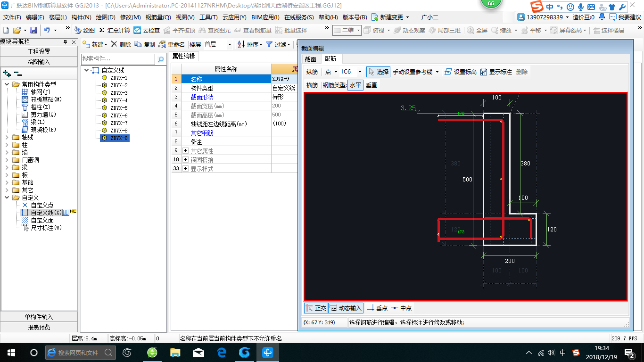Collapse the 自定义 folder
The image size is (644, 362).
point(7,197)
